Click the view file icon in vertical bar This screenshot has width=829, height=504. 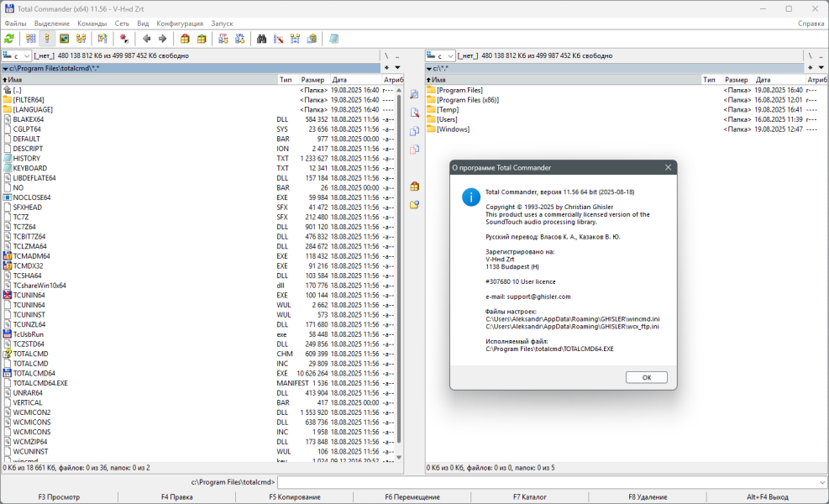coord(414,95)
